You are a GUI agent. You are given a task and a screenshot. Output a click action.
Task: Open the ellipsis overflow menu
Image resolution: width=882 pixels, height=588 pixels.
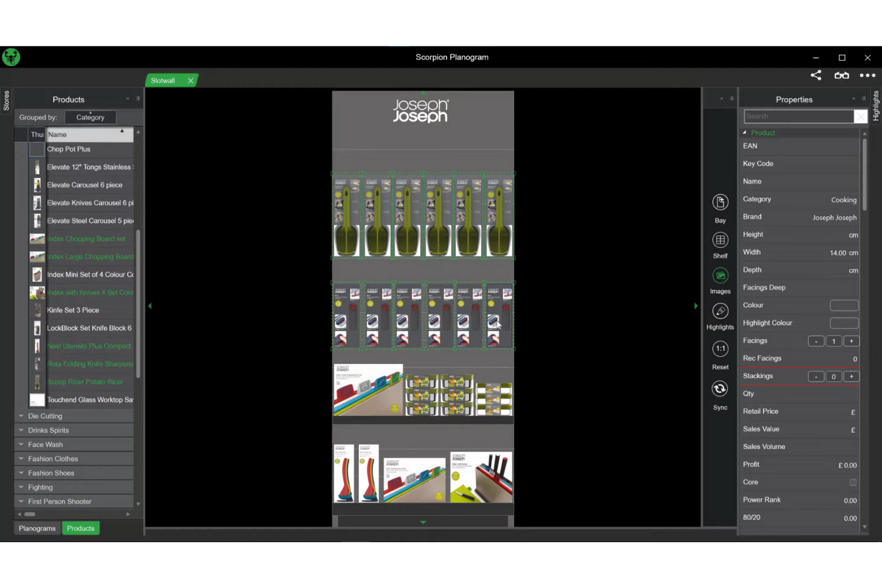(867, 75)
